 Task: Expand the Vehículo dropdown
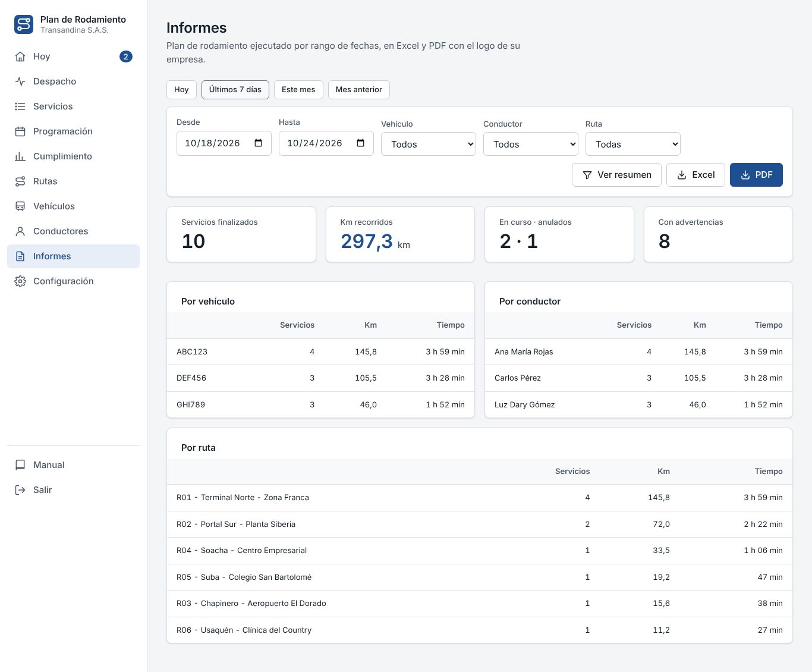click(x=429, y=144)
